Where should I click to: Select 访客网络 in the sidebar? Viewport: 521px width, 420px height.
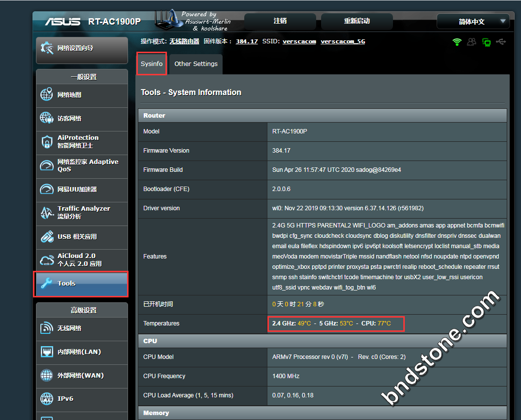pos(82,119)
